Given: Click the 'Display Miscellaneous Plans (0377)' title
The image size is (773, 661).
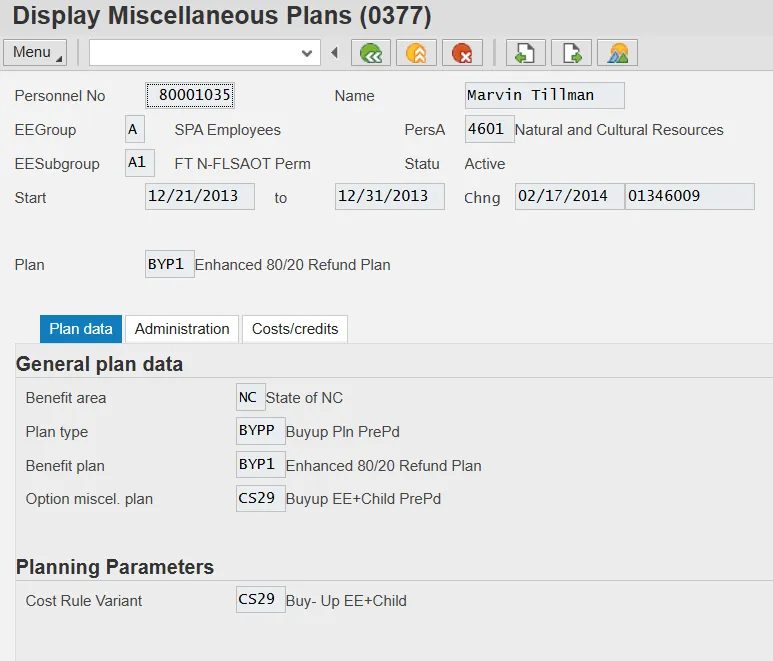Looking at the screenshot, I should point(222,16).
